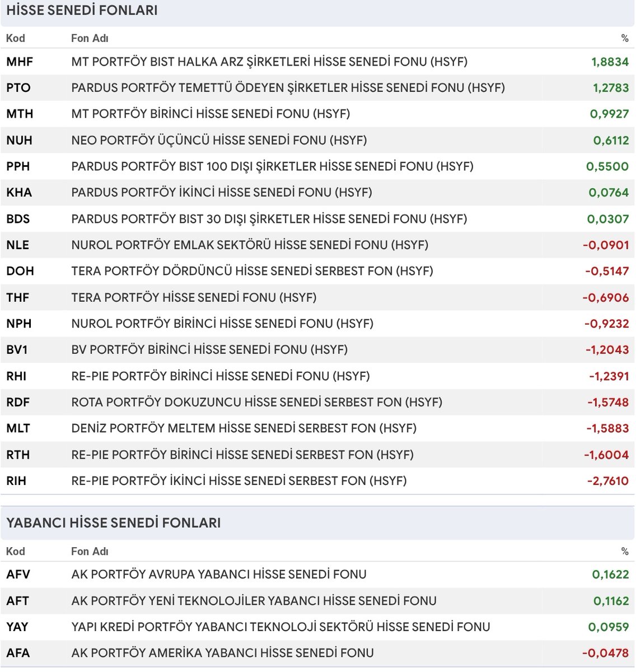Open PARDUS PORTFÖY BIST 30 DIŞI ŞİRKETLER fund

click(269, 219)
